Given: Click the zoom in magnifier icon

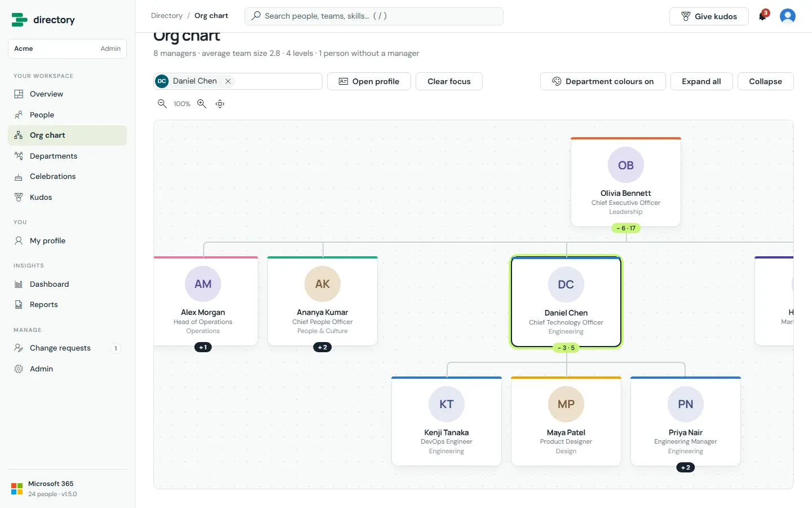Looking at the screenshot, I should pos(202,104).
